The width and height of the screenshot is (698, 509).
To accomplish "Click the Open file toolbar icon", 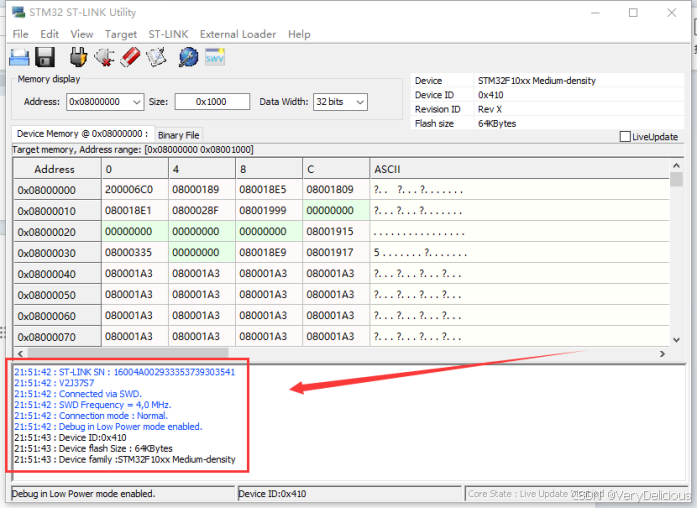I will 19,57.
